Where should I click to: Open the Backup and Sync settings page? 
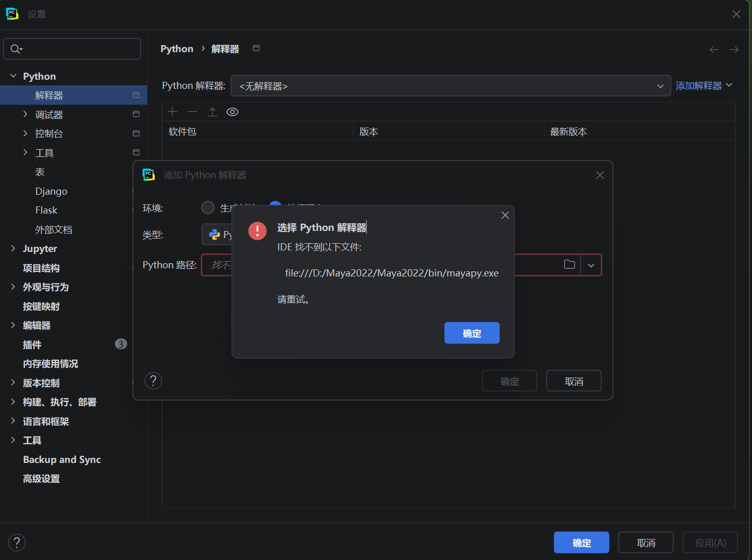point(62,459)
